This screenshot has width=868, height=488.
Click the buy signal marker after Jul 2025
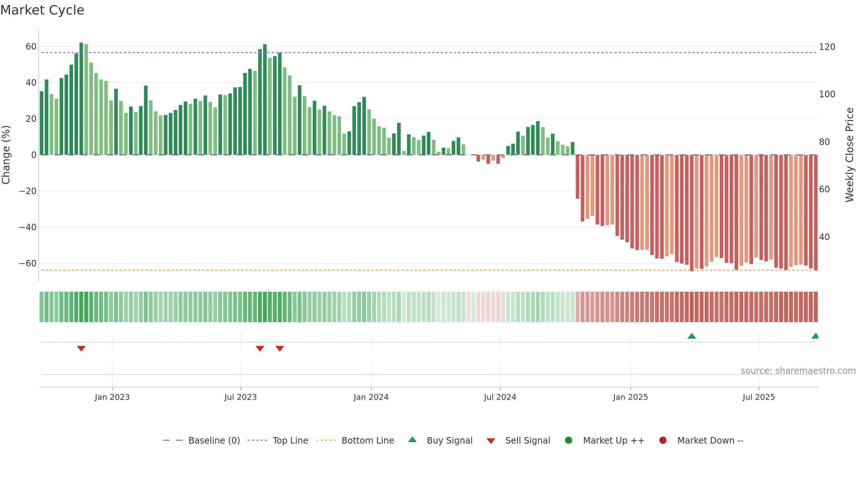pyautogui.click(x=815, y=336)
